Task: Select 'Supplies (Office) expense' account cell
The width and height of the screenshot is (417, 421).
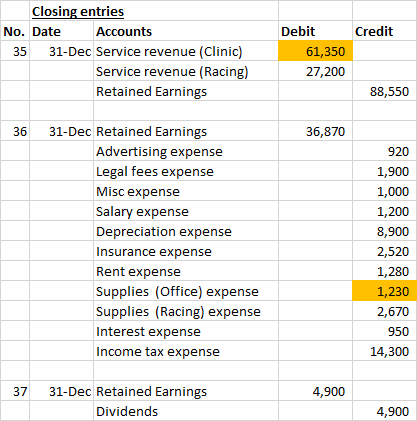Action: click(x=186, y=291)
